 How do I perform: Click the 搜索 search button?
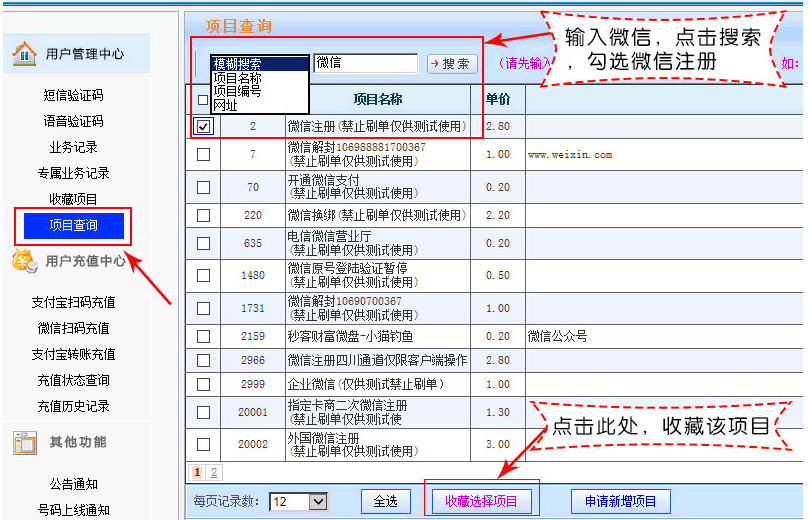click(452, 64)
